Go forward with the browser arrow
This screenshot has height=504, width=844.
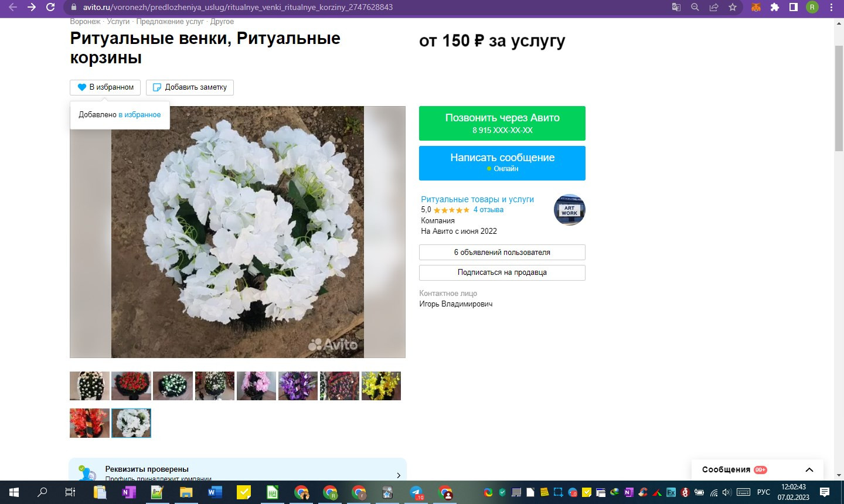point(32,7)
